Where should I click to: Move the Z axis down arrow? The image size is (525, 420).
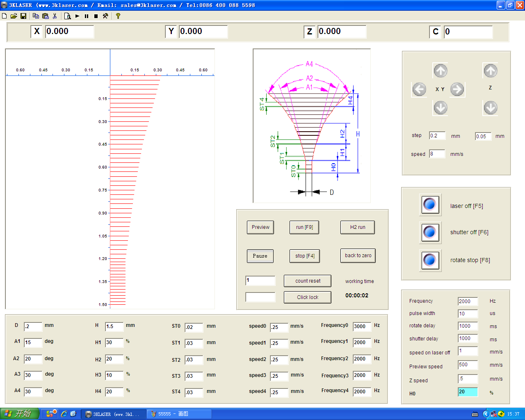tap(491, 108)
